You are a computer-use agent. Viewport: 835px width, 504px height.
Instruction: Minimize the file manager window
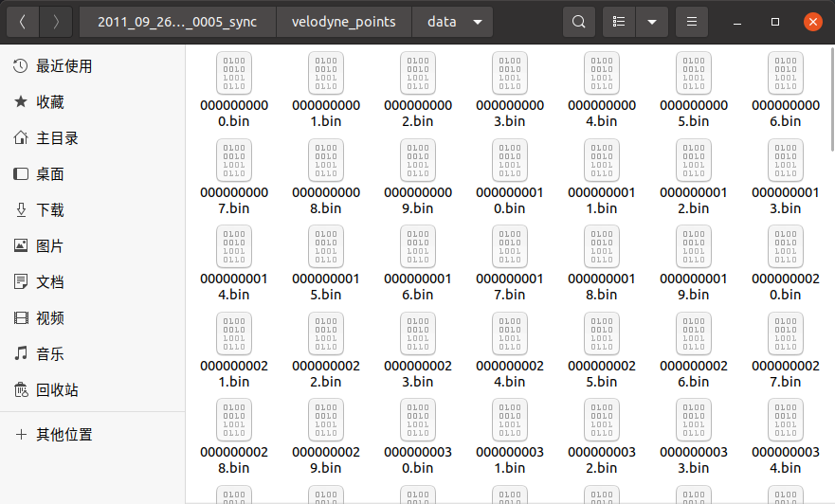tap(737, 22)
